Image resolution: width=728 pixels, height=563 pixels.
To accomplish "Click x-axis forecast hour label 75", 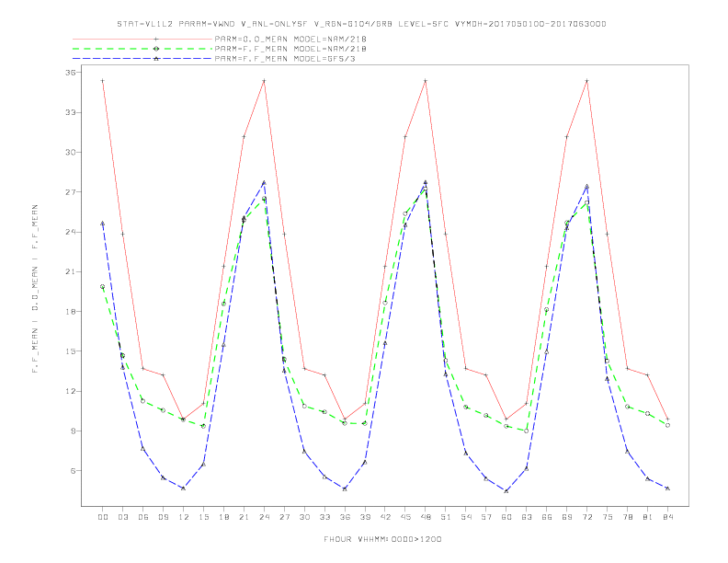I will click(x=608, y=517).
